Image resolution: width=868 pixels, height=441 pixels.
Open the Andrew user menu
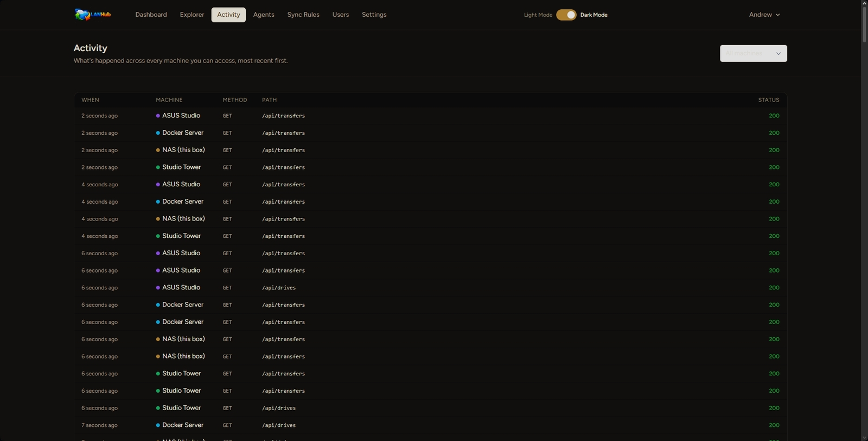pyautogui.click(x=764, y=15)
